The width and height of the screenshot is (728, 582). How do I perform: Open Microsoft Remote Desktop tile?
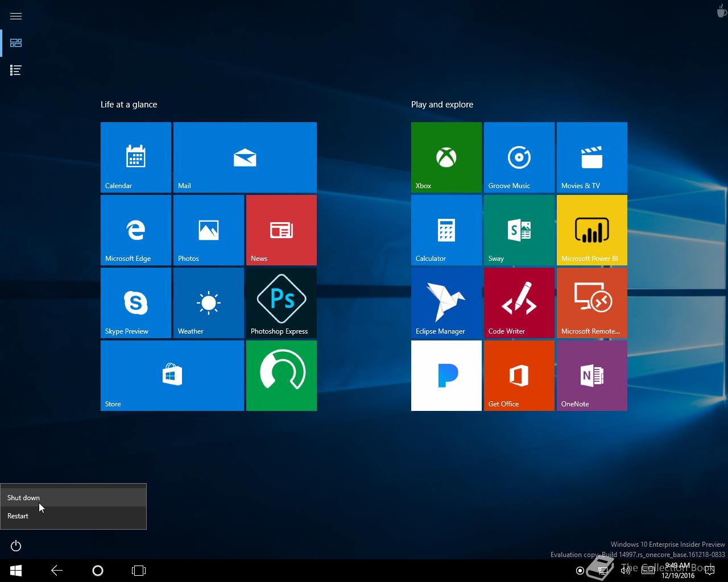coord(592,303)
